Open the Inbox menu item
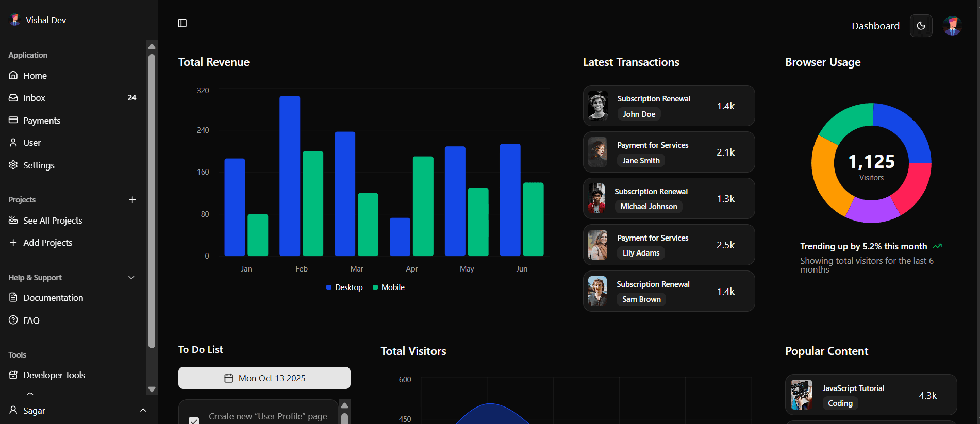 coord(73,97)
